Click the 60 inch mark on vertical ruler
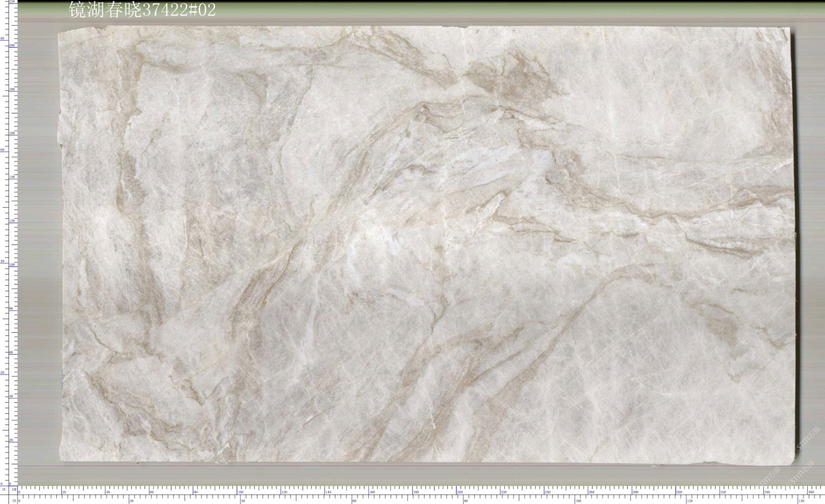Viewport: 825px width, 504px height. click(x=2, y=150)
